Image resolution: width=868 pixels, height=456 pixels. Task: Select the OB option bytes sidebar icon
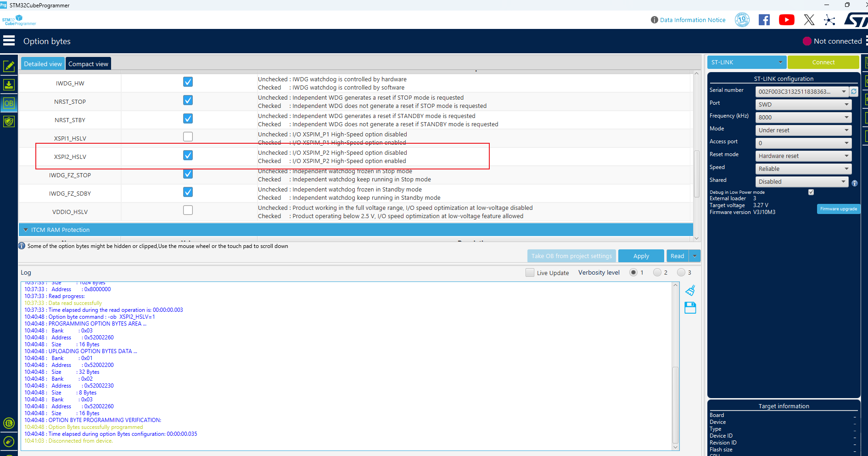pyautogui.click(x=9, y=103)
